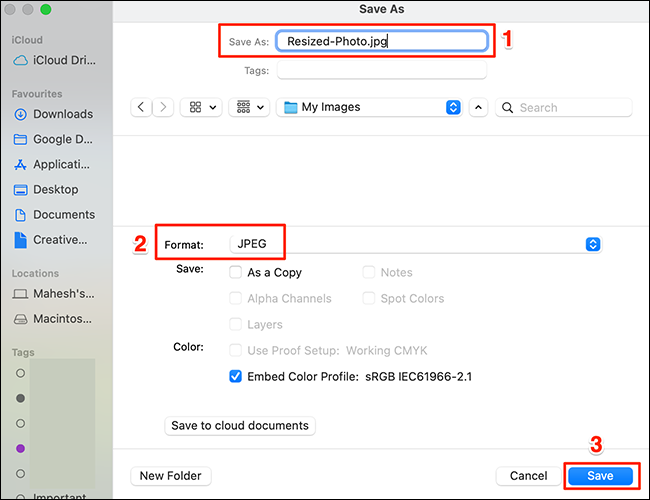Click the Save As filename field
Viewport: 650px width, 500px height.
pos(383,41)
